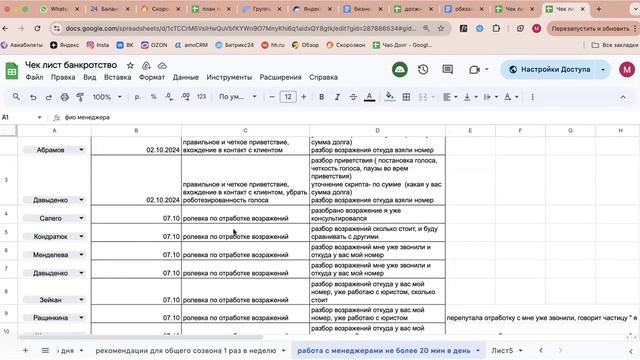Click the formula bar text

[87, 118]
